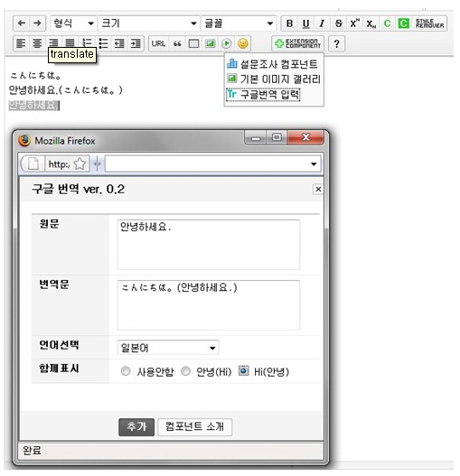Viewport: 460px width, 476px height.
Task: Select the 사용안함 radio option
Action: pyautogui.click(x=126, y=371)
